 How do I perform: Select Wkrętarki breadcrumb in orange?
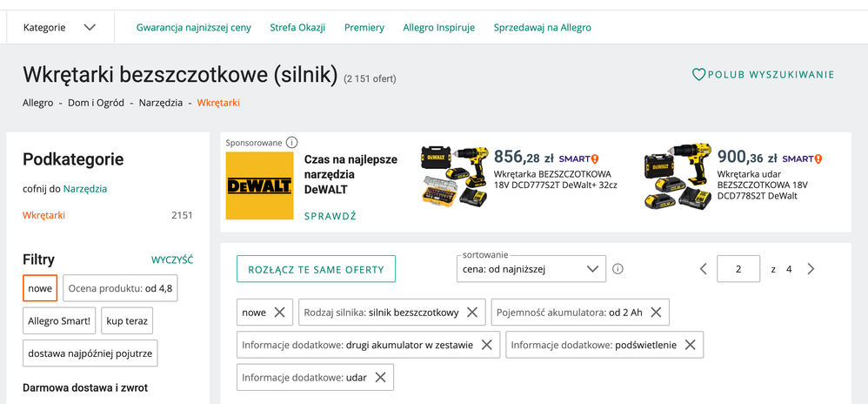(218, 103)
